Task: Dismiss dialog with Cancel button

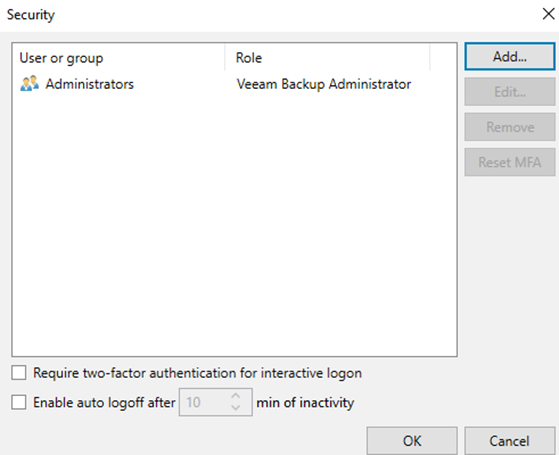Action: pyautogui.click(x=509, y=441)
